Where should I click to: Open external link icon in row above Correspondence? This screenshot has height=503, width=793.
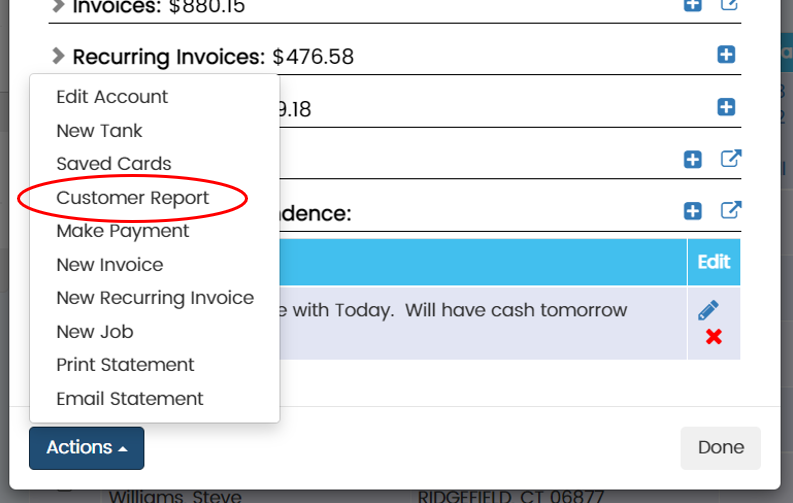click(731, 159)
